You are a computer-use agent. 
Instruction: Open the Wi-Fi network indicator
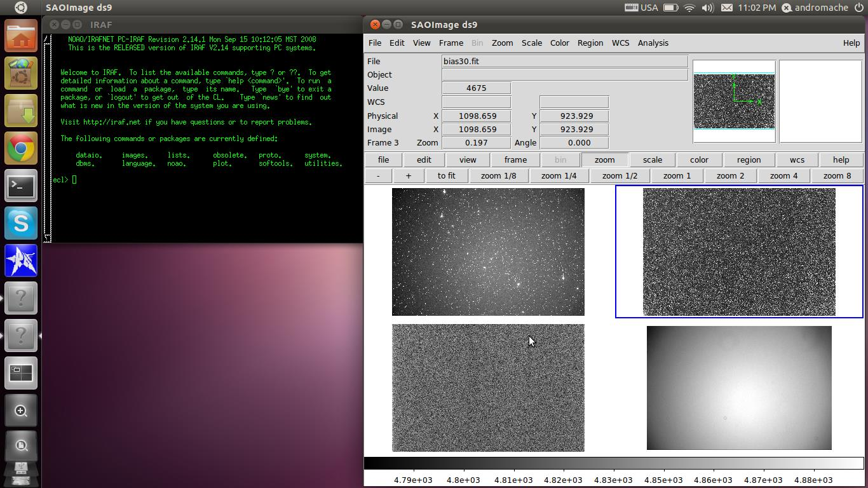[689, 8]
